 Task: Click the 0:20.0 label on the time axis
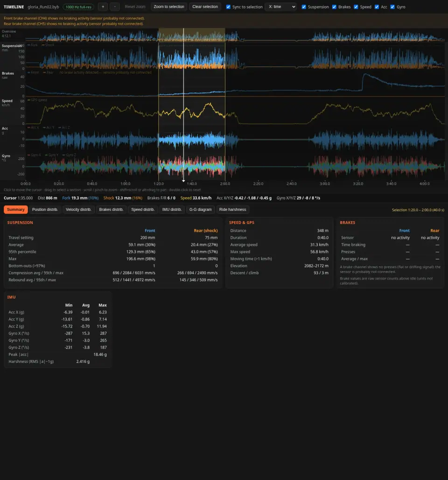click(59, 184)
